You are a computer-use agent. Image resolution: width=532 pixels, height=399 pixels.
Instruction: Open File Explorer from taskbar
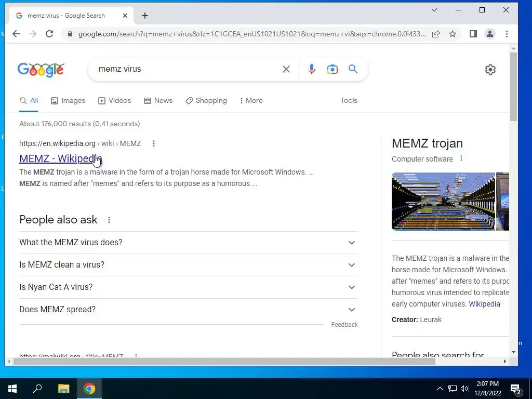pos(63,389)
